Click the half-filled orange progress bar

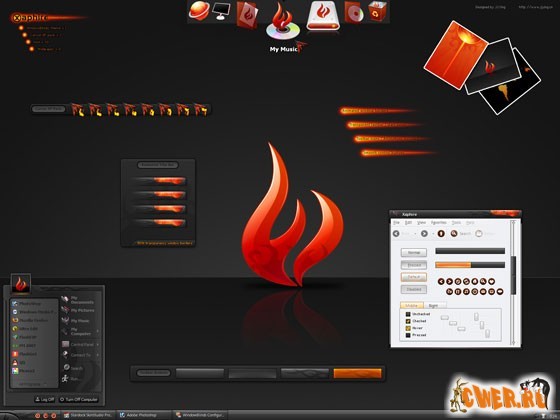tap(470, 265)
